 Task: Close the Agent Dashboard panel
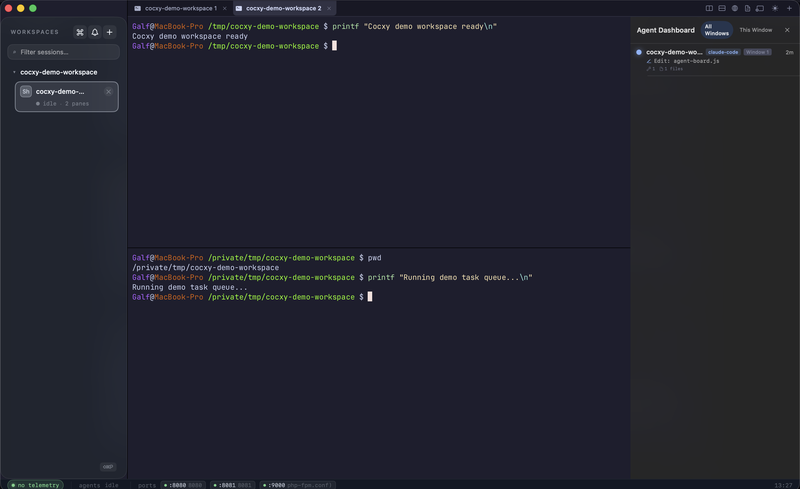[x=787, y=30]
